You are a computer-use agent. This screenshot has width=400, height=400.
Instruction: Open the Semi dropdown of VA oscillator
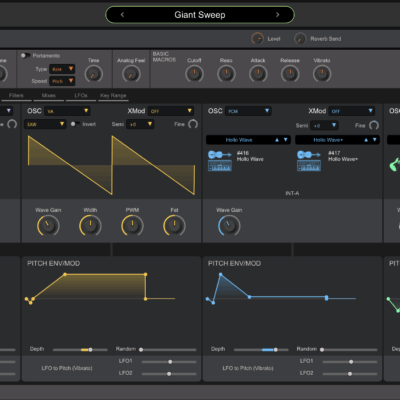click(140, 124)
